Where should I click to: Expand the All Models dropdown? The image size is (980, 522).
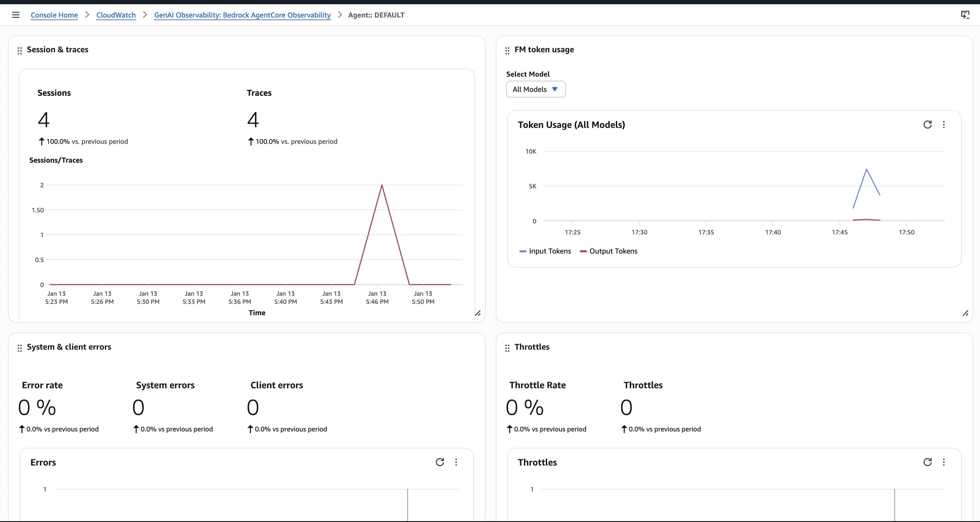click(x=535, y=89)
